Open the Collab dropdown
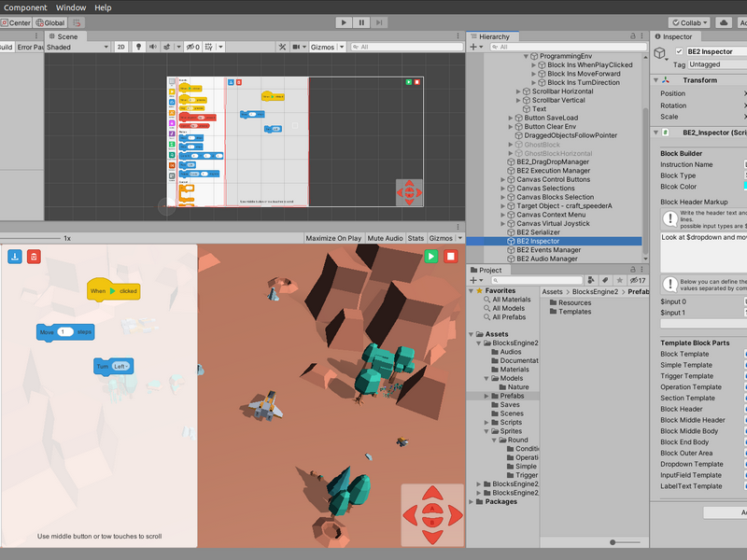 coord(689,22)
